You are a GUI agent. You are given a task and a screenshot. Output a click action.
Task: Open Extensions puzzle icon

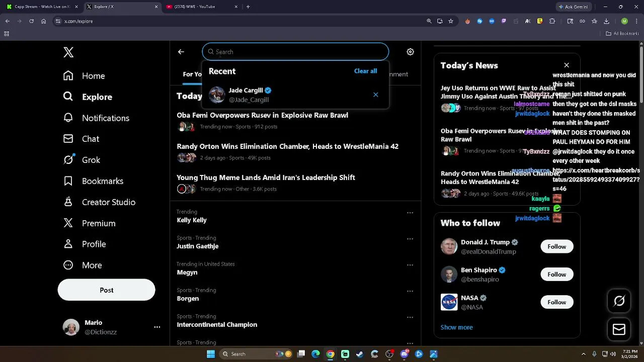coord(552,21)
